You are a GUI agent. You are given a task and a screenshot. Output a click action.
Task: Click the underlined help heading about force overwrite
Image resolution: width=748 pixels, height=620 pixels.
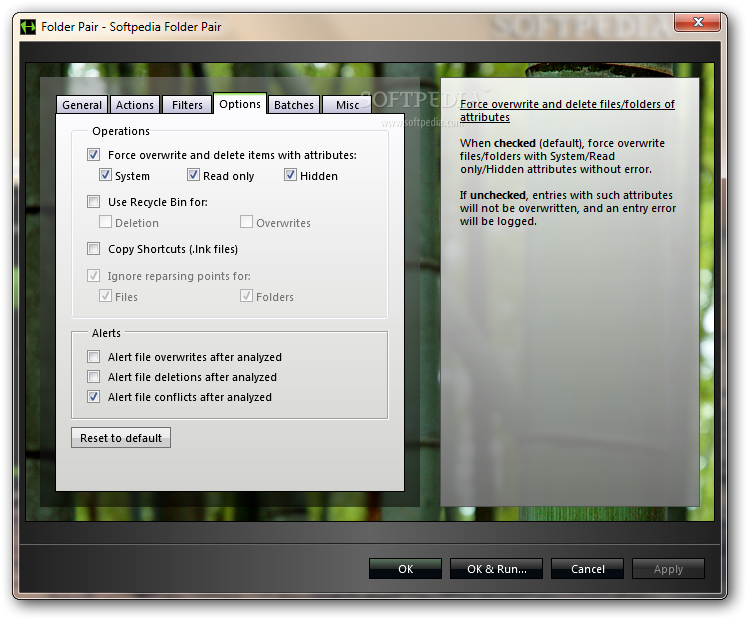tap(567, 111)
